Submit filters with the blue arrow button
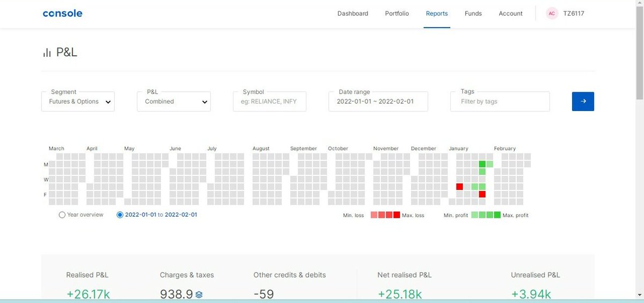This screenshot has height=303, width=644. 583,101
